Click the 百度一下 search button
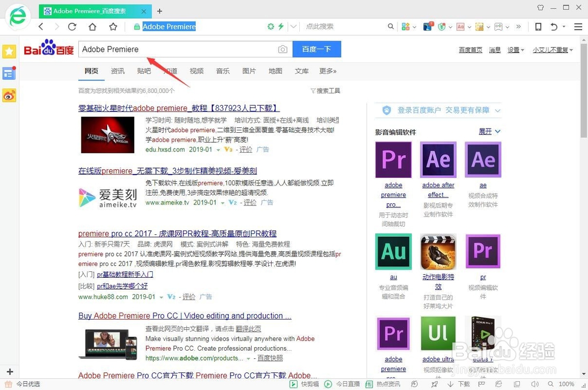 (x=317, y=49)
